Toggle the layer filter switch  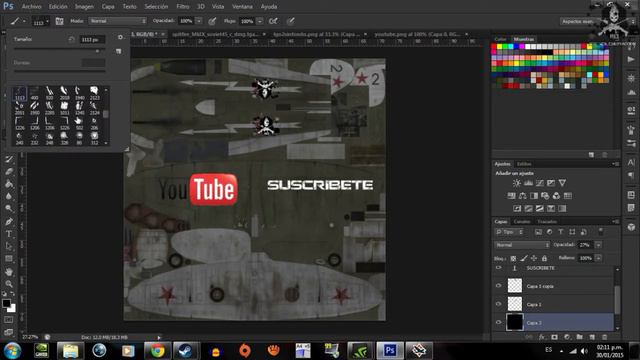[x=601, y=231]
